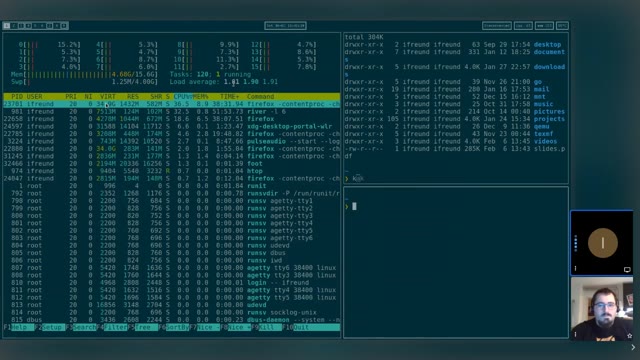
Task: Open htop Setup via F2 label
Action: click(x=50, y=327)
